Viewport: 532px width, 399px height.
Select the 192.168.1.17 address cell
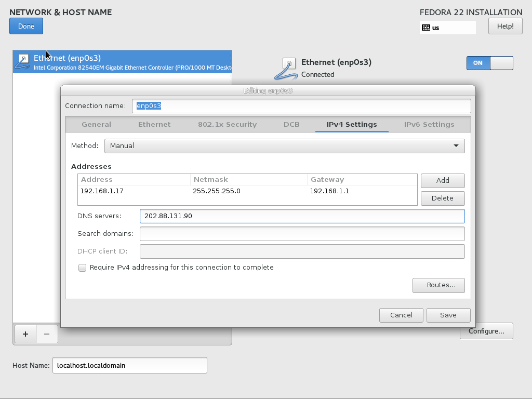coord(102,191)
